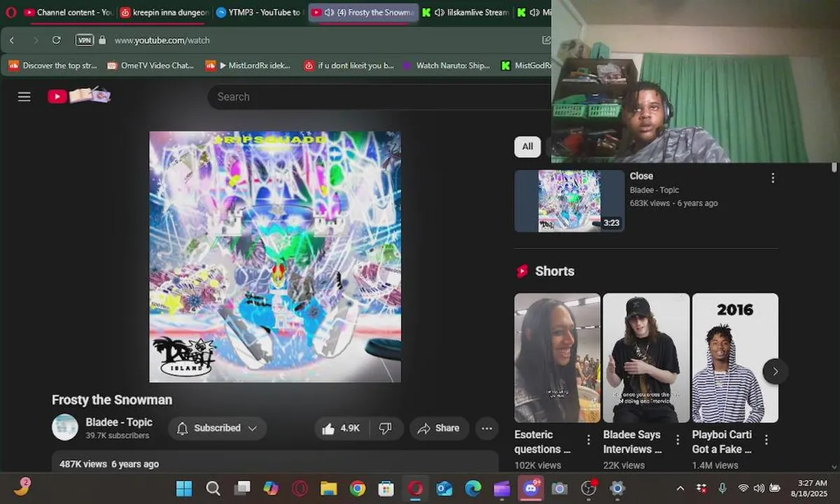Like the video with the 4.9K thumbs-up
The image size is (840, 504).
pos(342,428)
